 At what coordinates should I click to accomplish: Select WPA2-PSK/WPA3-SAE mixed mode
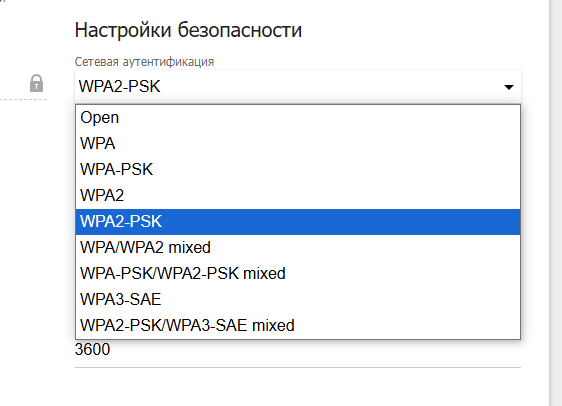click(x=298, y=326)
